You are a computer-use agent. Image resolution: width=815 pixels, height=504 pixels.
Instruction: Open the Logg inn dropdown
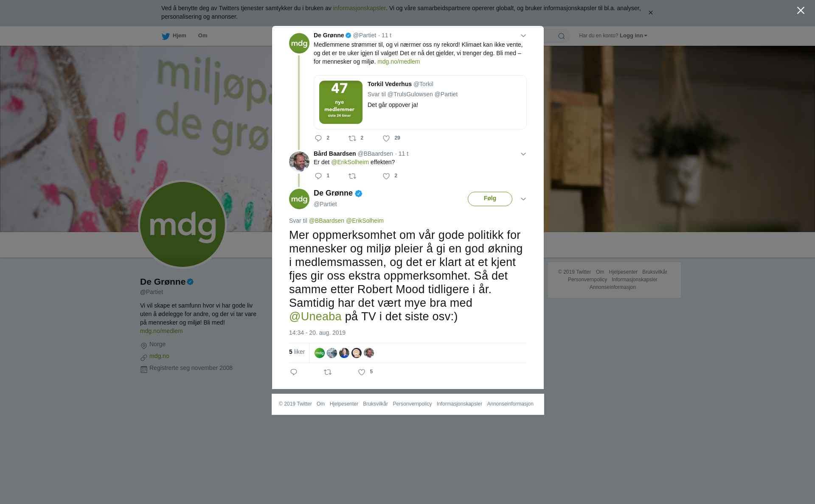click(633, 36)
